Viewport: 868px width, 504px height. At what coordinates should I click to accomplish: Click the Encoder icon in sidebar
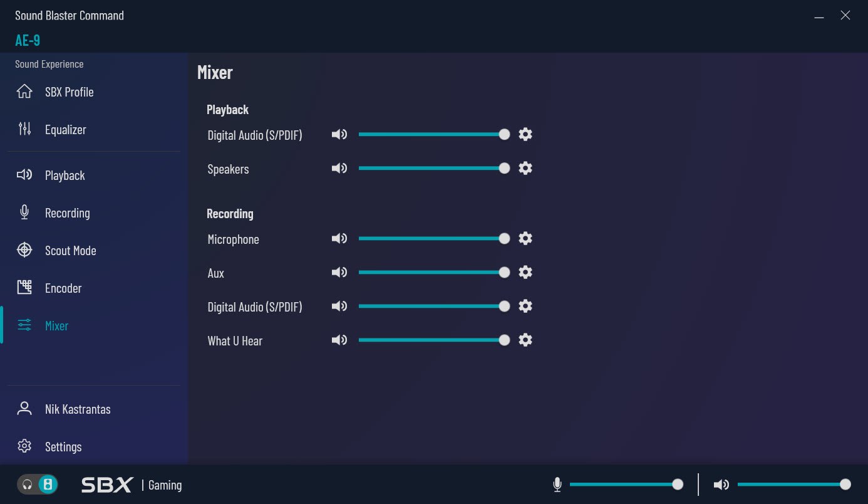point(24,288)
